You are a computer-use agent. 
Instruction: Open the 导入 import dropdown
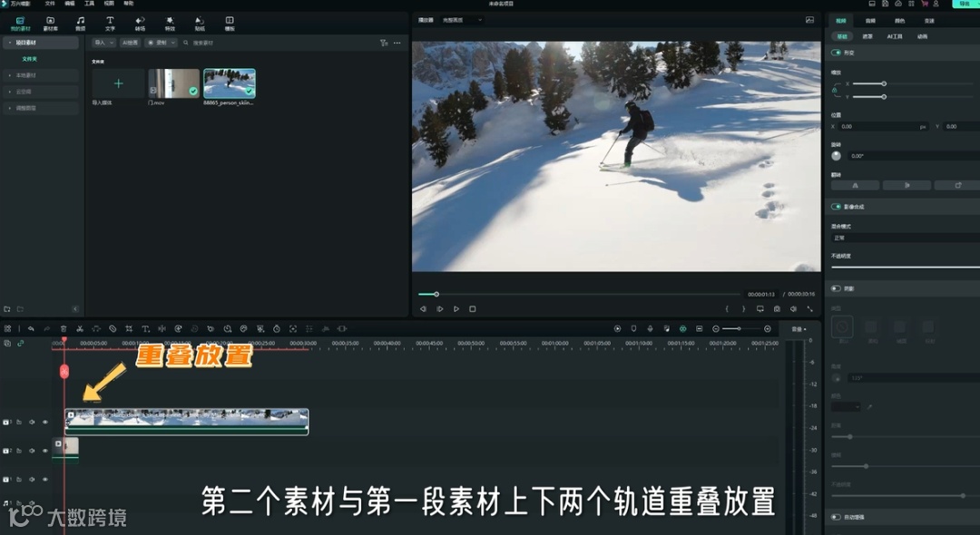click(x=103, y=44)
